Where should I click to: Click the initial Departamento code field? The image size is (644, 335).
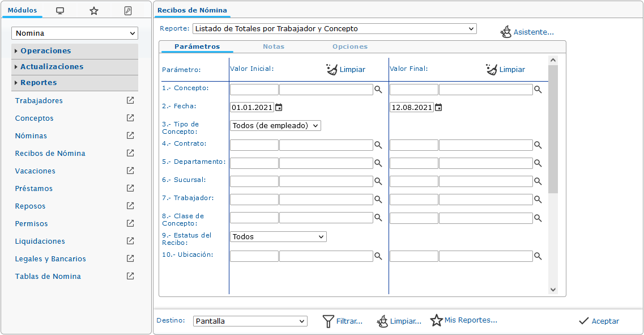coord(254,163)
